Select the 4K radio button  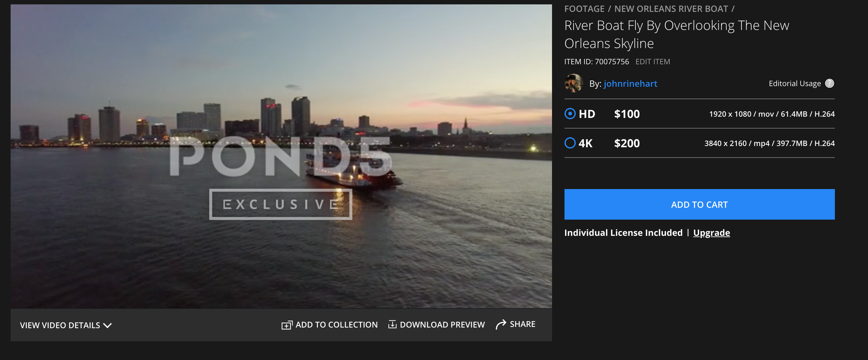click(570, 143)
